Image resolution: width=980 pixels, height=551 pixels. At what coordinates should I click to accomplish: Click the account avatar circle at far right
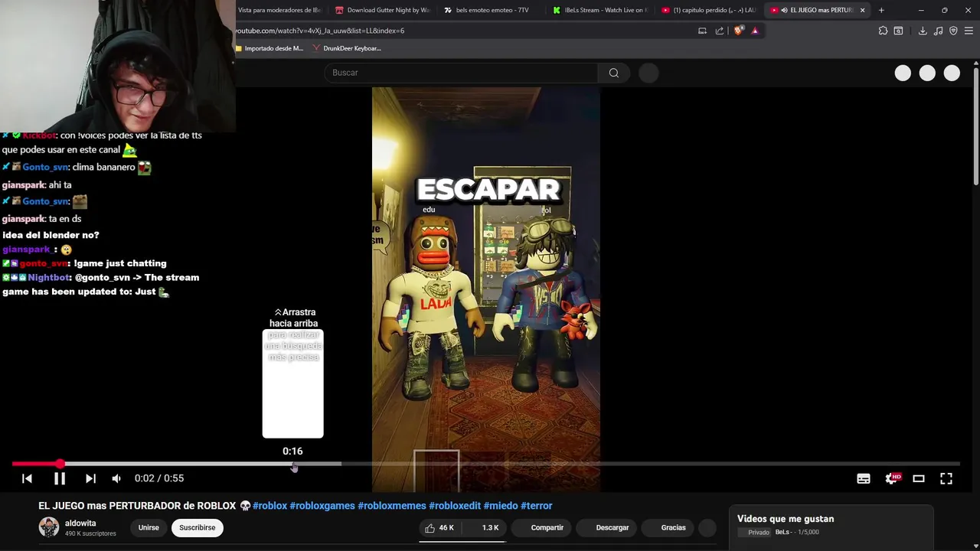[952, 73]
